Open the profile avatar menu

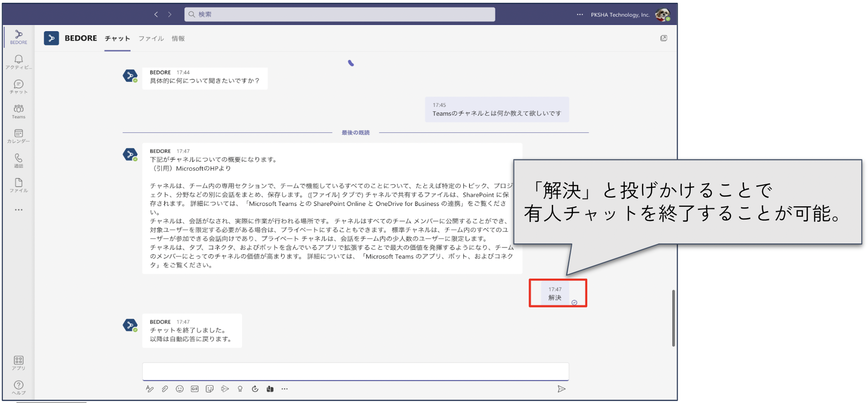point(662,15)
